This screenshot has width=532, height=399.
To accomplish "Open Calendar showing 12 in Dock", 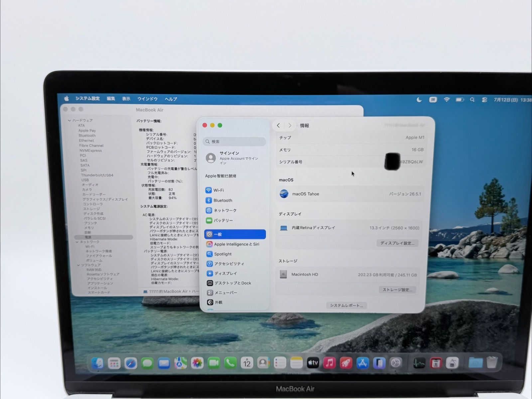I will [x=247, y=363].
